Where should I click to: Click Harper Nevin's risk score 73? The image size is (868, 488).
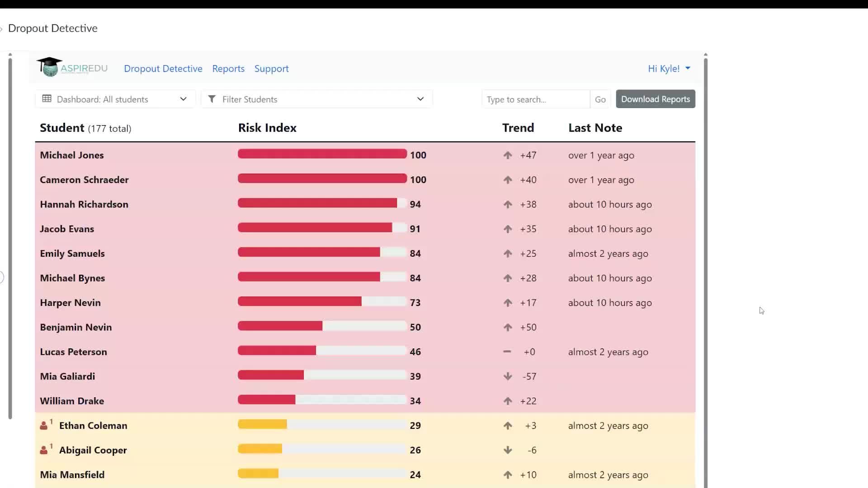(x=415, y=303)
